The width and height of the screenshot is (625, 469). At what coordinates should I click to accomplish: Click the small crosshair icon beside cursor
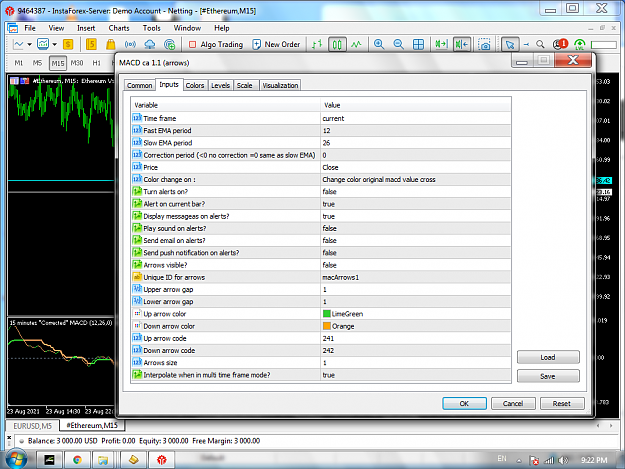pyautogui.click(x=526, y=44)
